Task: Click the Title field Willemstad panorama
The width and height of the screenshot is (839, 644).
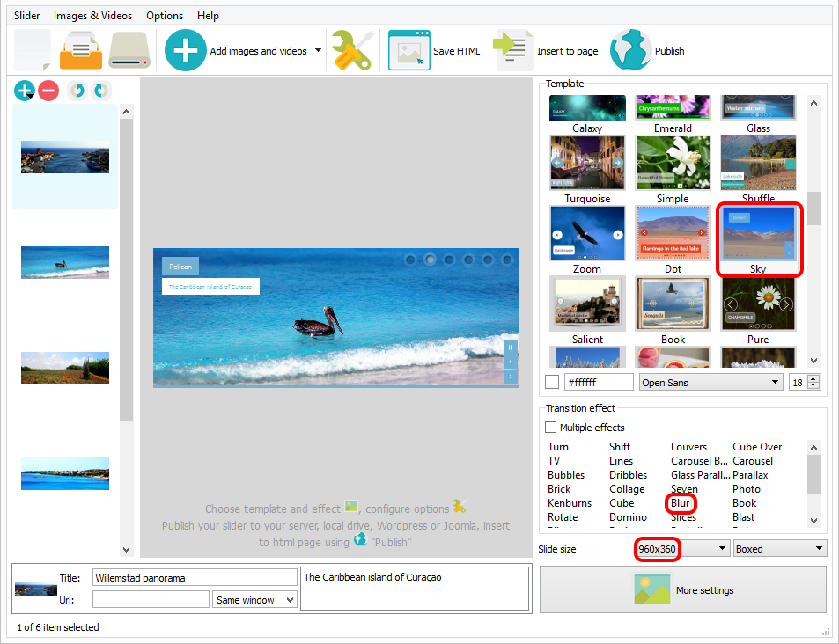Action: 195,578
